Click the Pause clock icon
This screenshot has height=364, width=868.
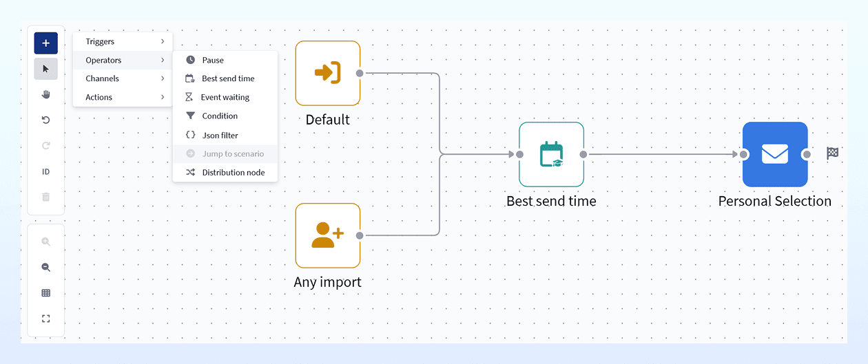coord(190,60)
